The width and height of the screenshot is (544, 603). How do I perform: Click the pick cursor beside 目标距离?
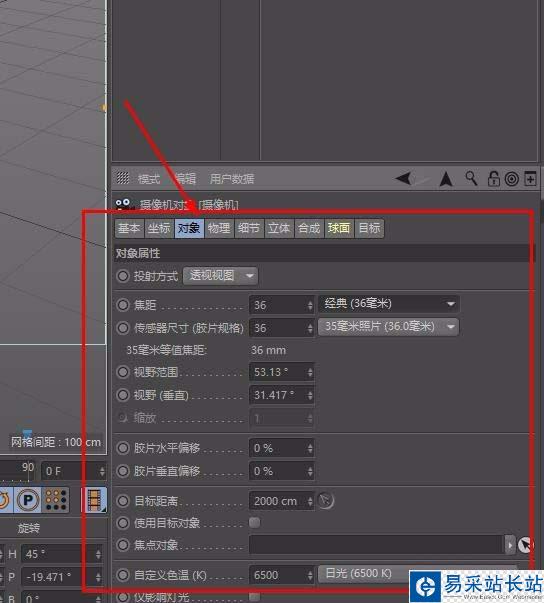(x=326, y=500)
